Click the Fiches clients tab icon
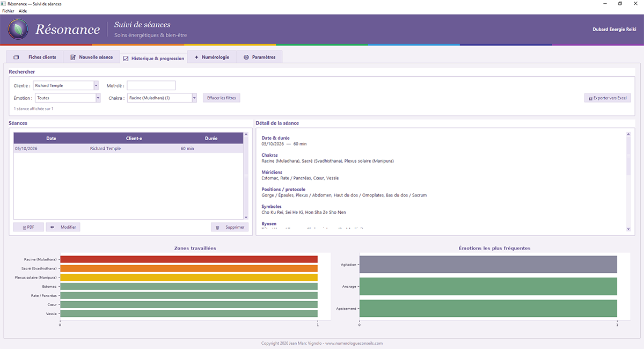 point(16,57)
